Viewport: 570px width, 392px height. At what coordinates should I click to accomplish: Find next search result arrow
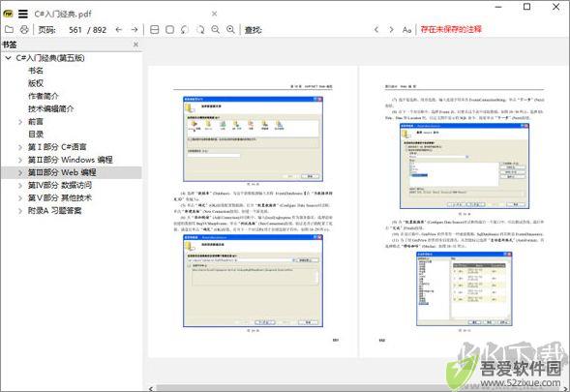click(391, 29)
